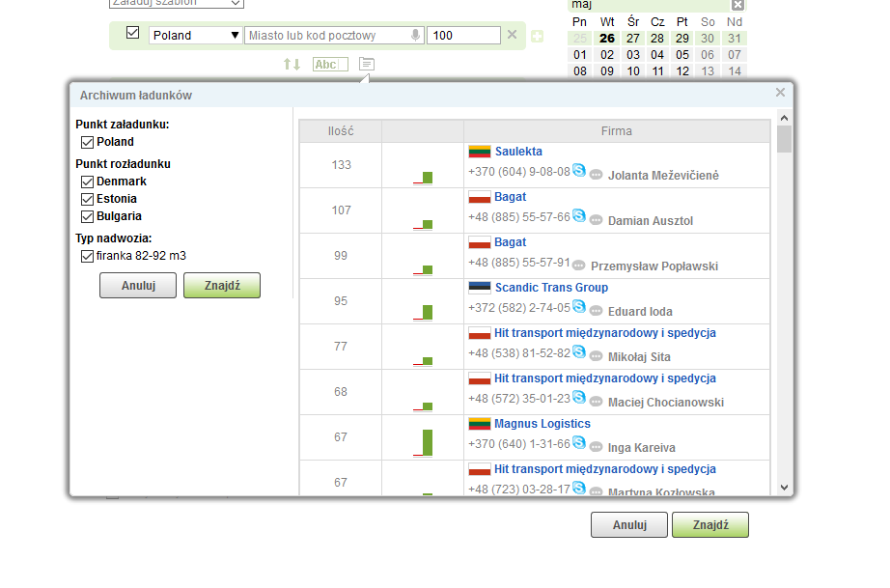Click the scrollbar down arrow in archive list

pos(785,487)
